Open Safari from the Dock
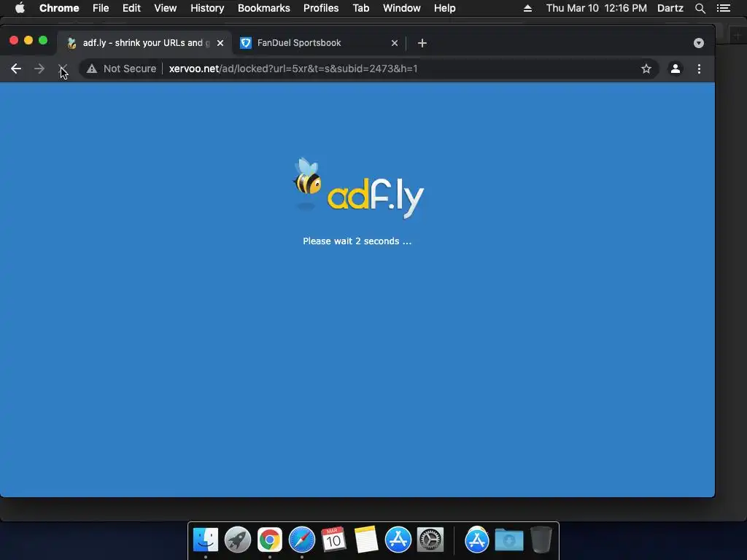The width and height of the screenshot is (747, 560). coord(301,540)
